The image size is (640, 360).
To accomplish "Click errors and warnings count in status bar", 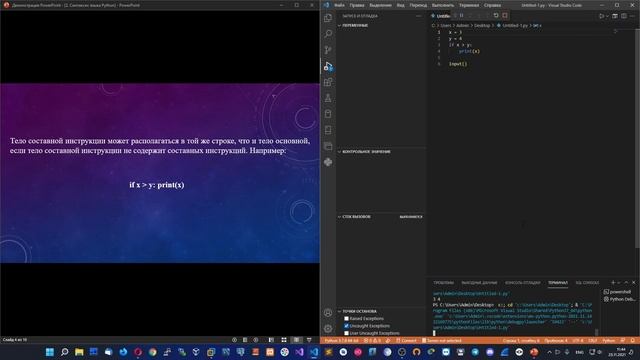I will tap(372, 340).
